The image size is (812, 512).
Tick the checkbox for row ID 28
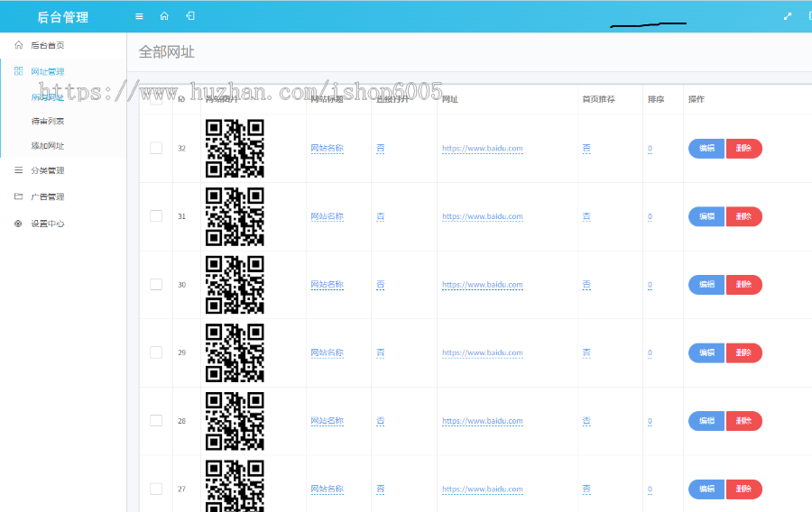pyautogui.click(x=156, y=420)
